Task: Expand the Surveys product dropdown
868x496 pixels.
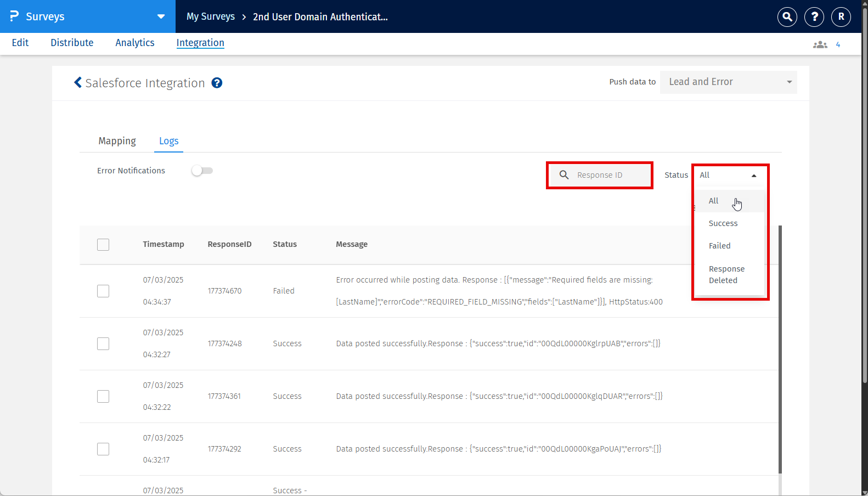Action: pos(161,16)
